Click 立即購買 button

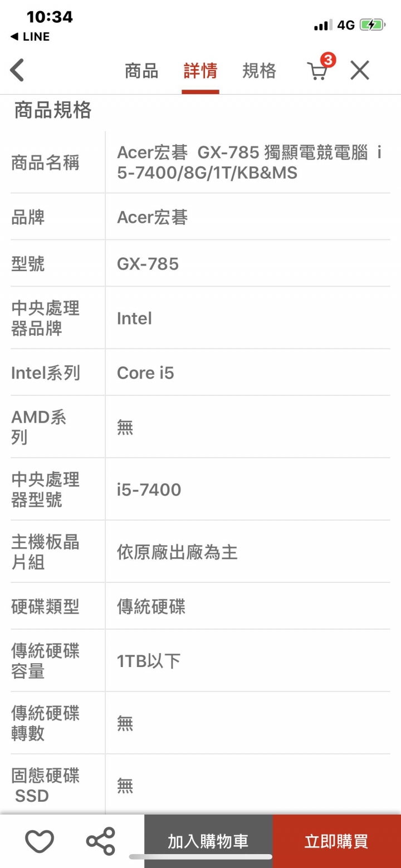[336, 841]
